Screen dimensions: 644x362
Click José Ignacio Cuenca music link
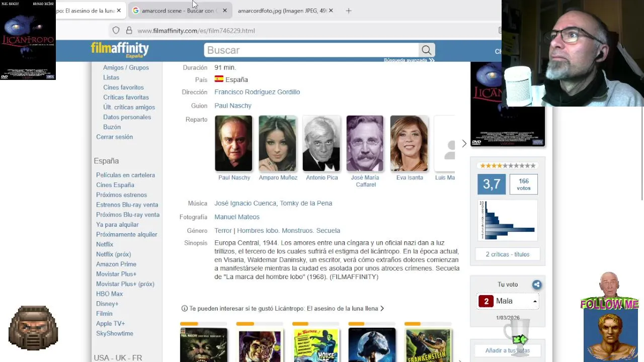click(245, 203)
